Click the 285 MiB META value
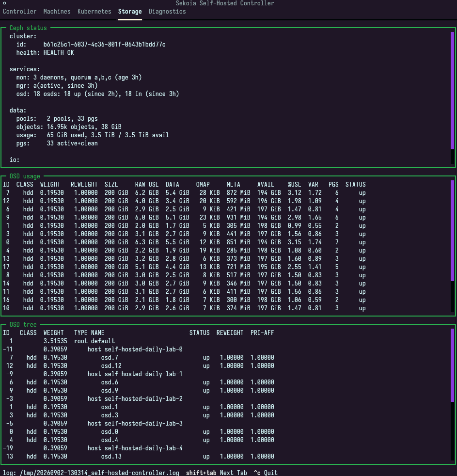 (238, 251)
